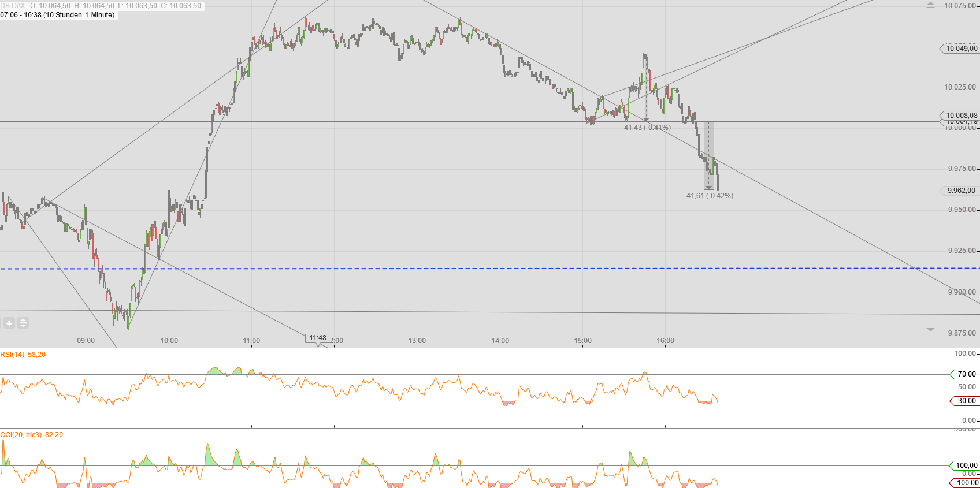Screen dimensions: 980x488
Task: Click the 13:00 time axis label
Action: [417, 341]
